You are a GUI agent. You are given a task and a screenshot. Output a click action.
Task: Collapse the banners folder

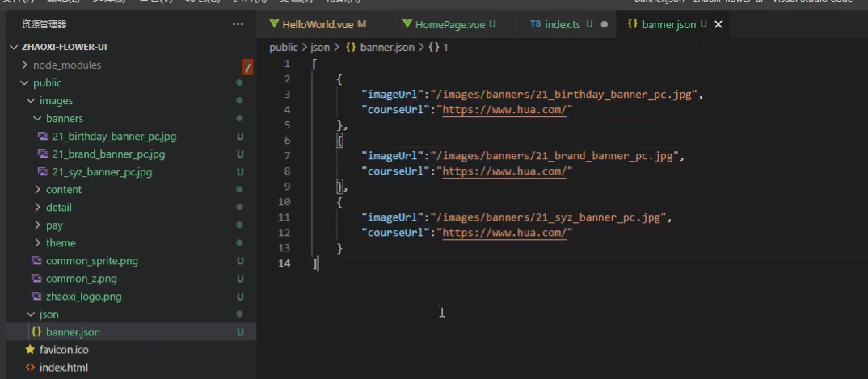point(37,119)
